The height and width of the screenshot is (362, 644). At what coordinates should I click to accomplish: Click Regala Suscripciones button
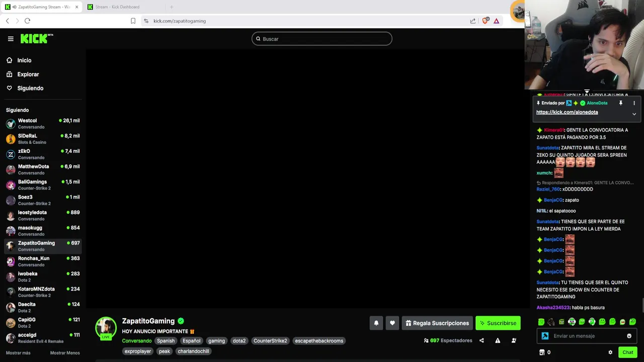tap(437, 323)
